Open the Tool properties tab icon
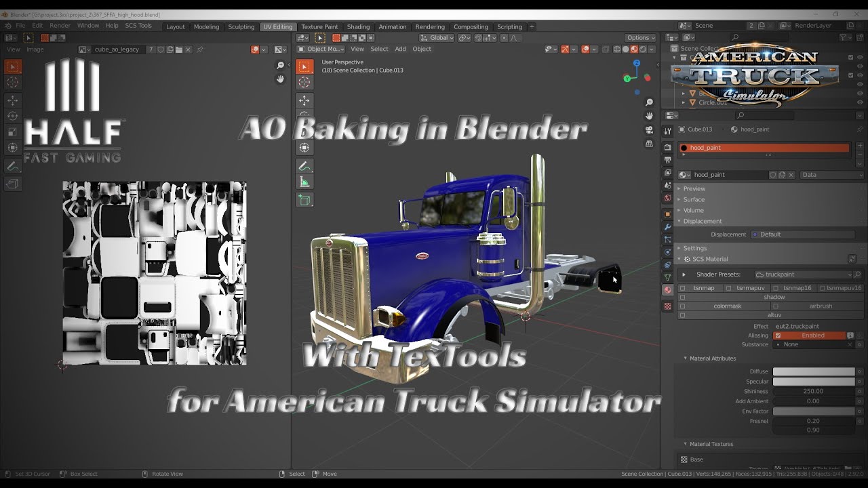 click(x=668, y=131)
